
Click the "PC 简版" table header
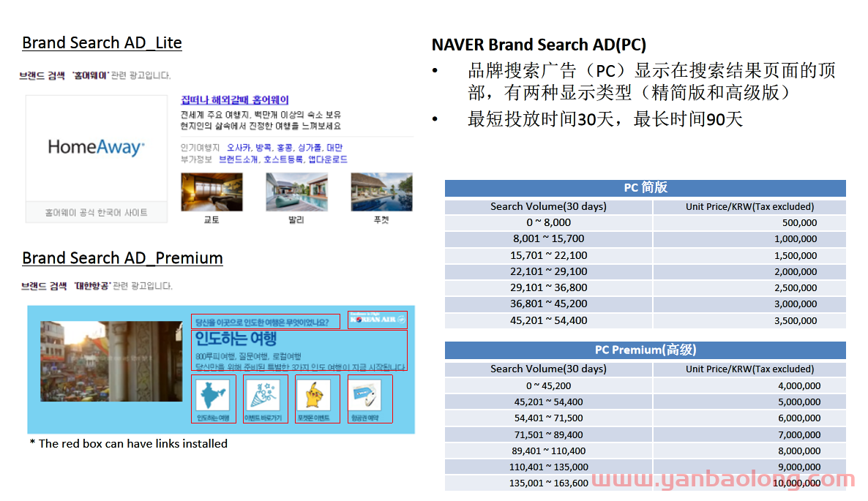click(646, 187)
